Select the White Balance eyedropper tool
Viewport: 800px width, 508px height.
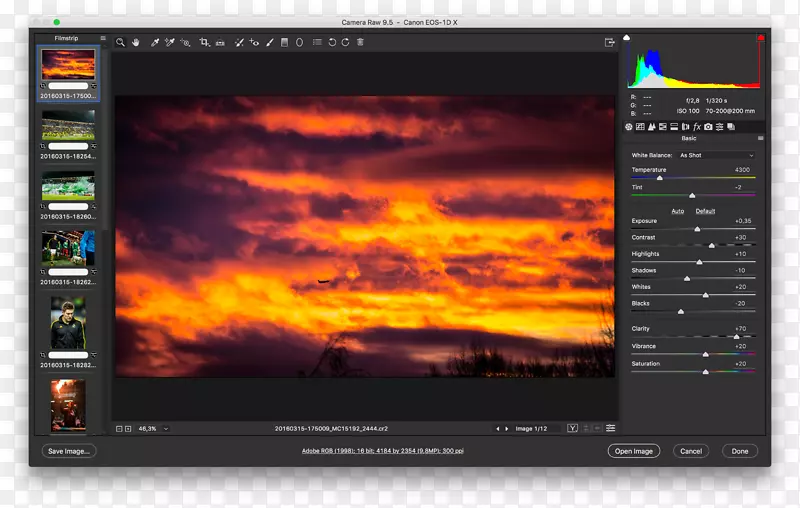155,42
